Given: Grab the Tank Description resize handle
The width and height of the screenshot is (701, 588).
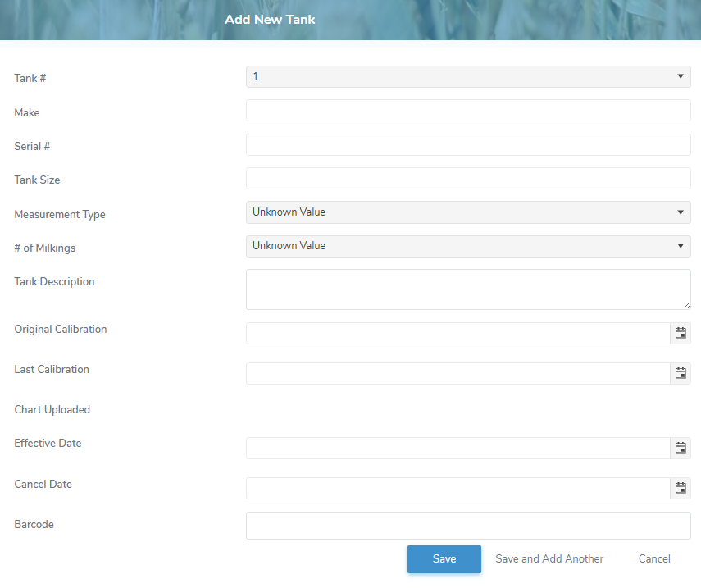Looking at the screenshot, I should [x=687, y=306].
